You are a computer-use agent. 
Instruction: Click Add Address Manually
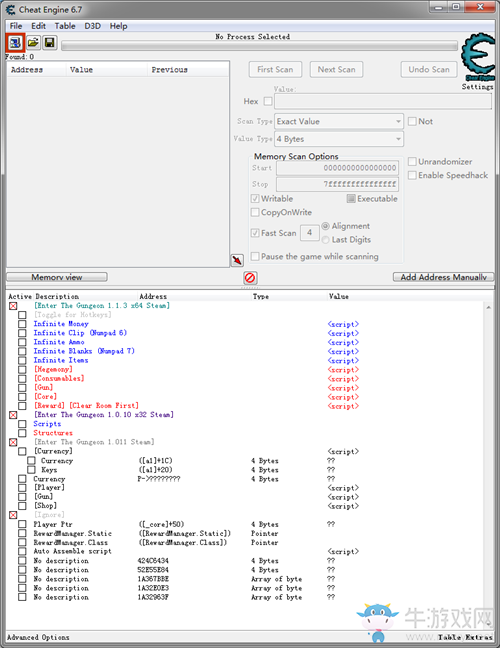pos(443,277)
